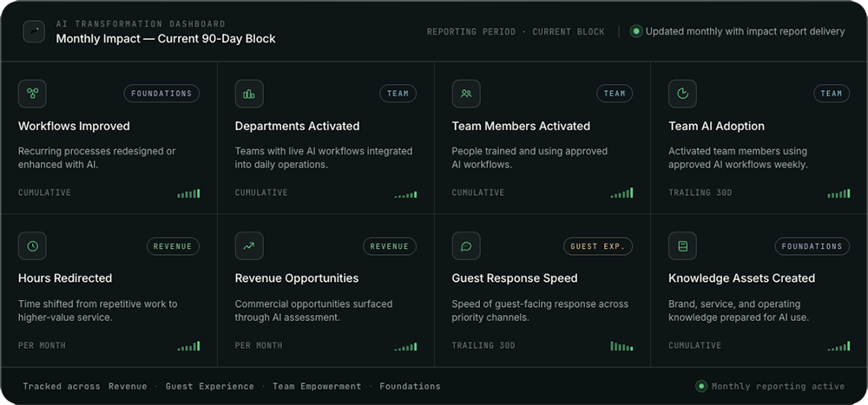The height and width of the screenshot is (405, 868).
Task: Click the sparkline in Knowledge Assets Created card
Action: [838, 346]
